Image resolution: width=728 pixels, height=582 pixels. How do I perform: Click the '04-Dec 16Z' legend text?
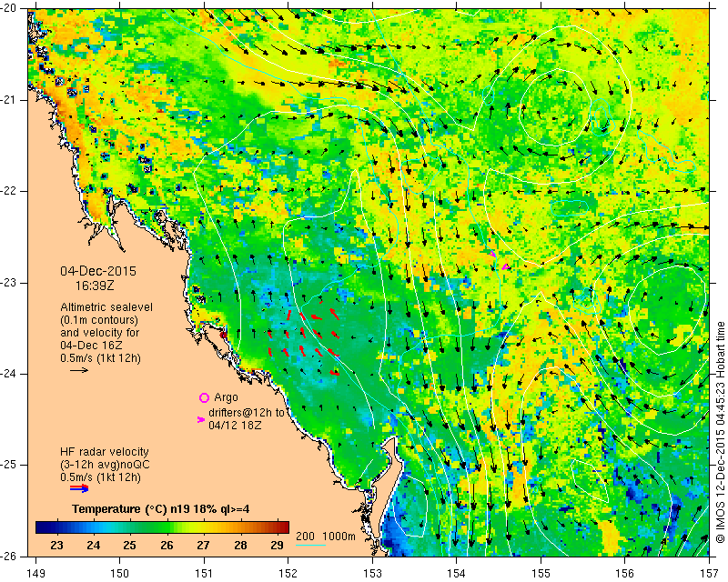pyautogui.click(x=89, y=346)
